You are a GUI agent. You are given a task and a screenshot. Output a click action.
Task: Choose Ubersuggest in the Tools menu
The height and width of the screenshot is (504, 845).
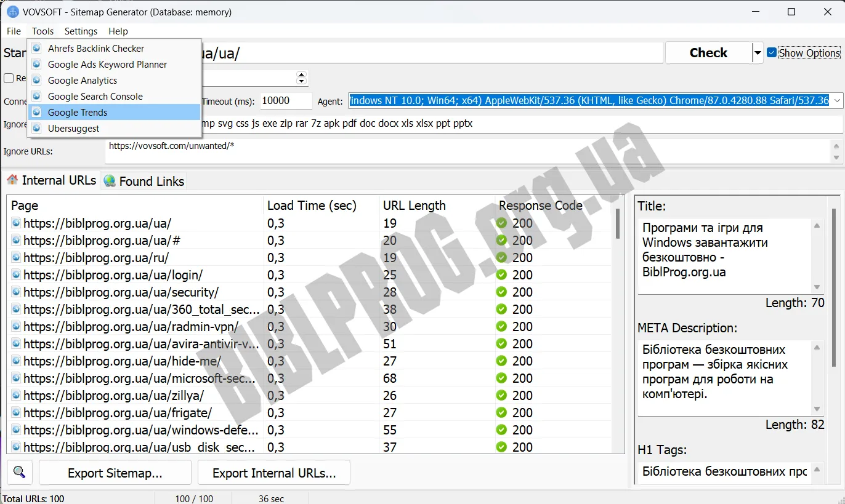[115, 128]
